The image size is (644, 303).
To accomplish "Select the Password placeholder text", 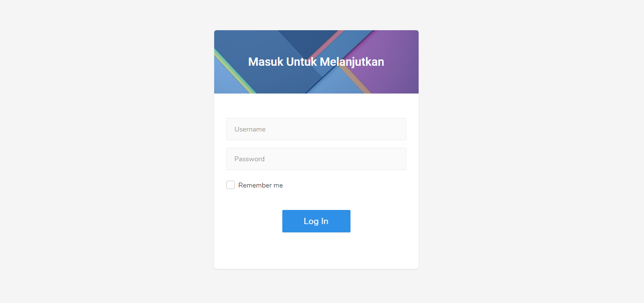I will tap(249, 159).
